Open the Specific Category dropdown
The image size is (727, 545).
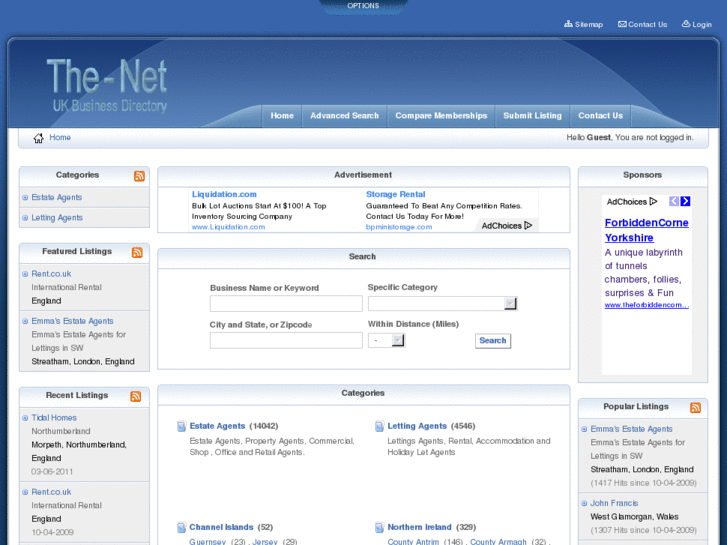(x=442, y=303)
